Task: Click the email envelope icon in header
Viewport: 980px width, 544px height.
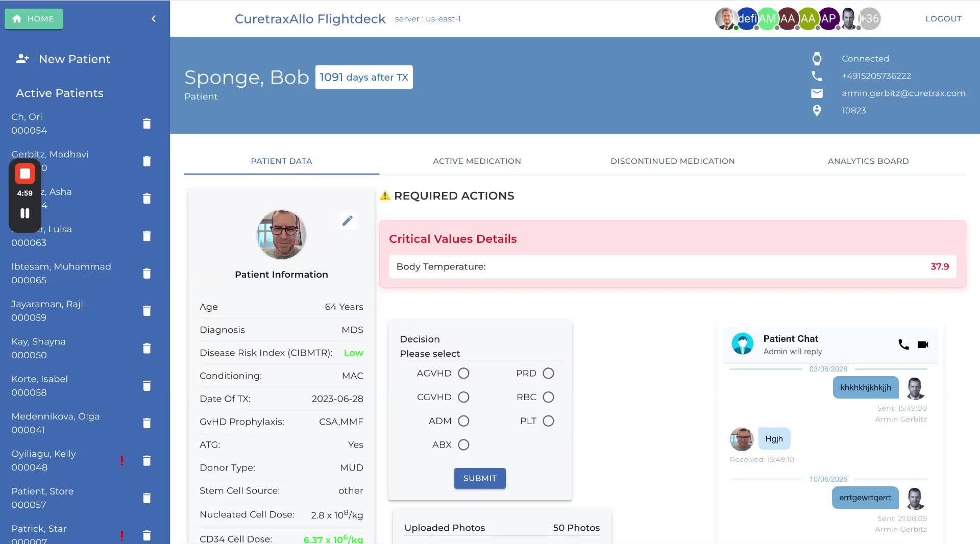Action: coord(817,93)
